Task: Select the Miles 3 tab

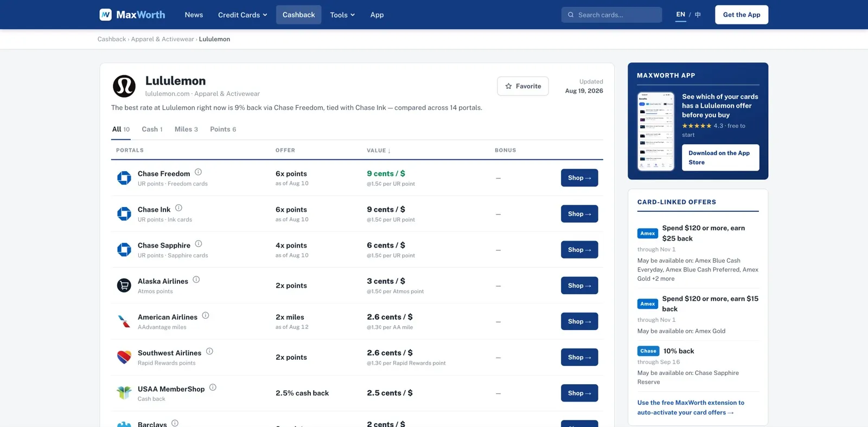Action: tap(186, 130)
